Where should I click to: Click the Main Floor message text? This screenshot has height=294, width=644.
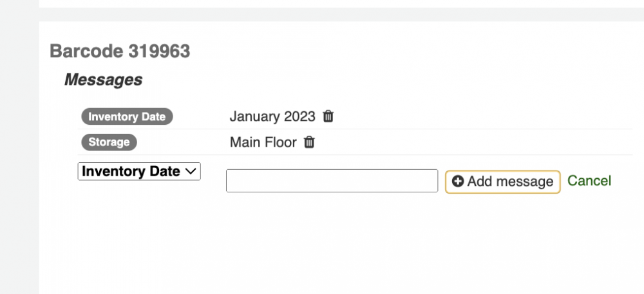point(263,142)
